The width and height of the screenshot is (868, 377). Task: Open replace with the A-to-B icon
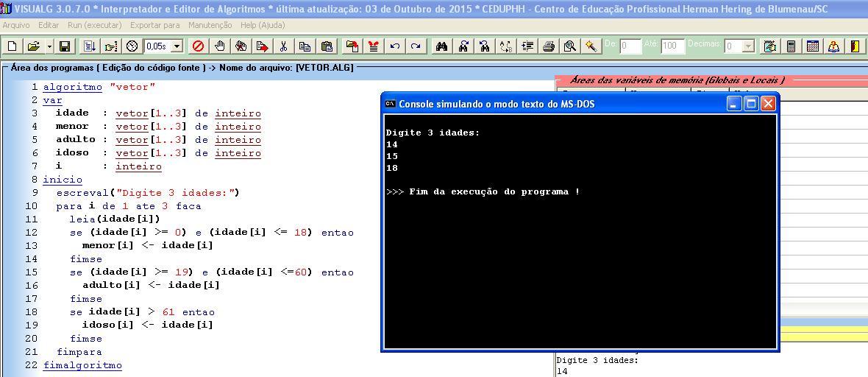point(505,46)
